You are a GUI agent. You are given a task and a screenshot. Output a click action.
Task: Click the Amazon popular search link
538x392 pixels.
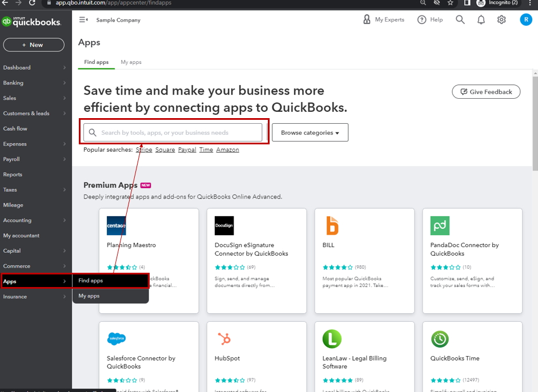[227, 149]
